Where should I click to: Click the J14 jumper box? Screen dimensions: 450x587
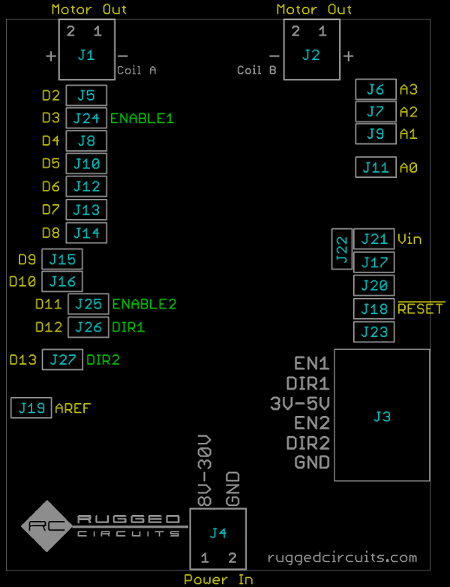coord(86,233)
